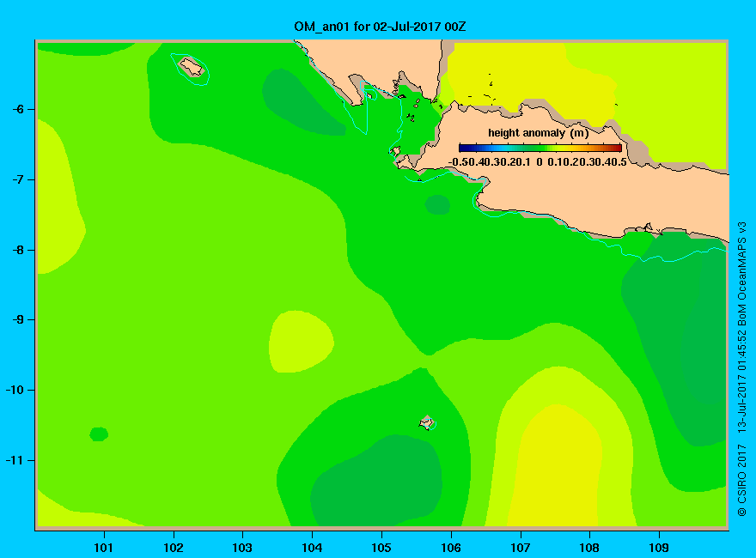The image size is (756, 558).
Task: Click the longitude label 103
Action: click(x=242, y=548)
